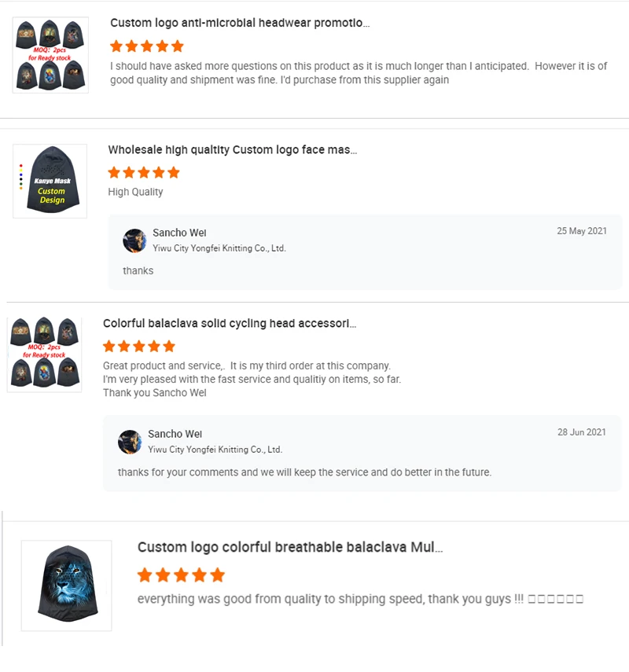Open the 'Custom logo anti-microbial headwear' product title
The height and width of the screenshot is (672, 629).
tap(240, 23)
